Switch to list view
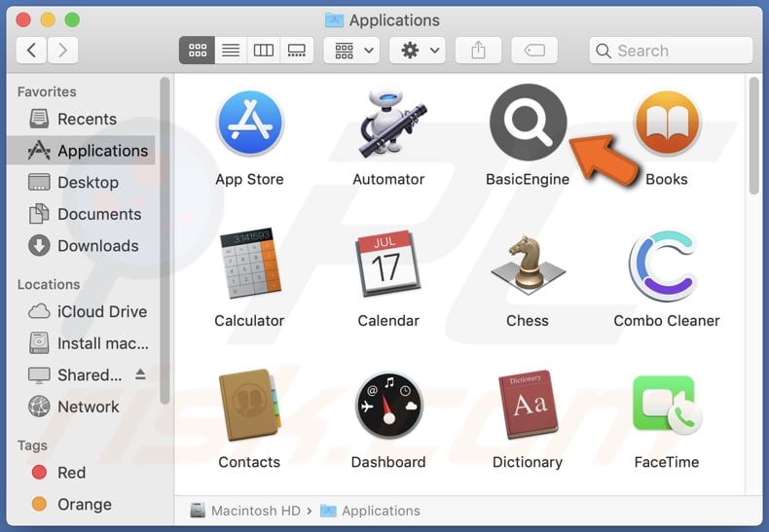This screenshot has height=532, width=769. point(231,50)
